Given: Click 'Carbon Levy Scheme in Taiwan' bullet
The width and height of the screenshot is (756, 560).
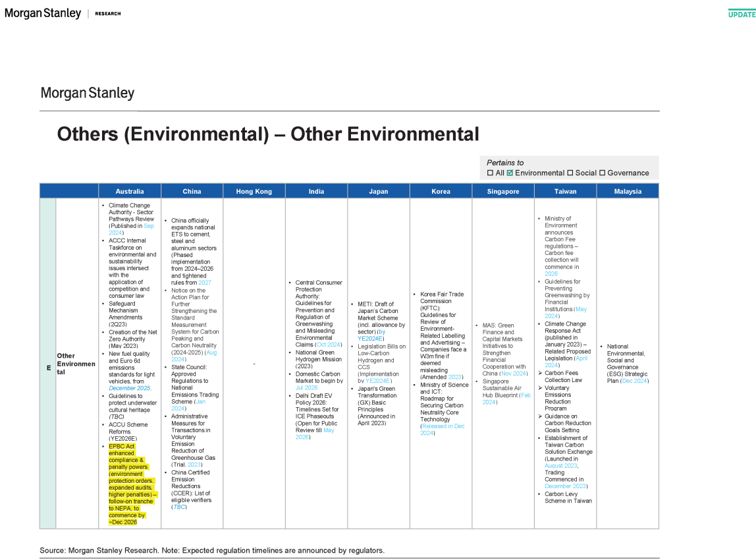Looking at the screenshot, I should (568, 497).
